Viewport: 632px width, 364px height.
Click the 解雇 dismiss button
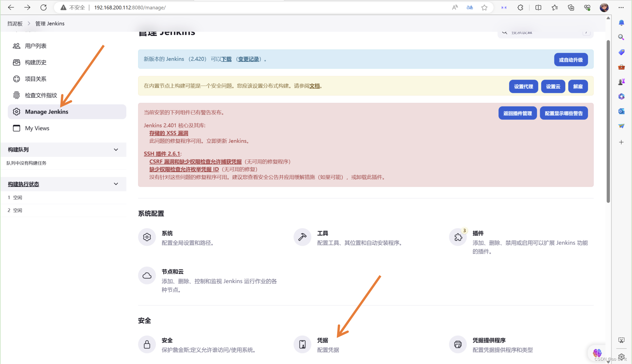[x=578, y=87]
